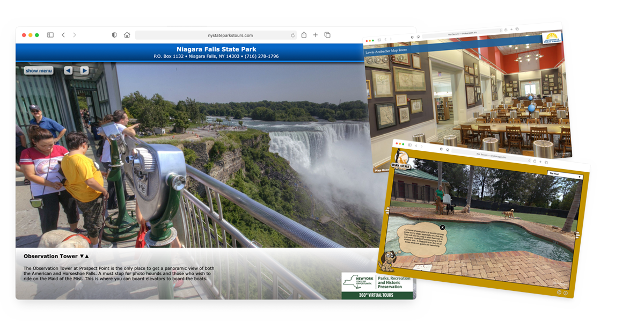
Task: Show tab overview in Niagara Falls window
Action: tap(327, 35)
